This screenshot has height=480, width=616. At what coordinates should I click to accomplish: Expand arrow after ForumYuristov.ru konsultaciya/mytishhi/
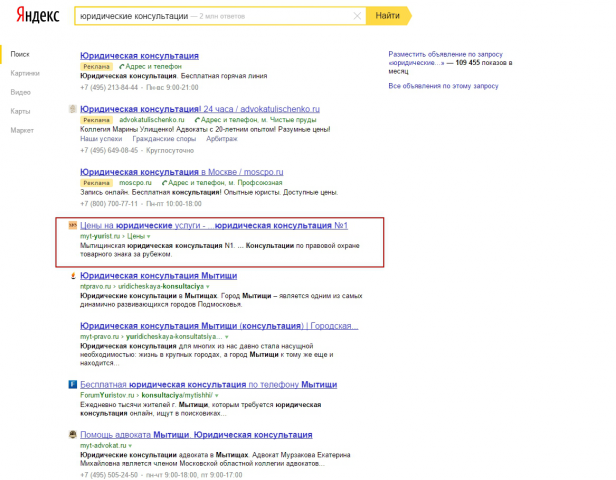pyautogui.click(x=217, y=396)
